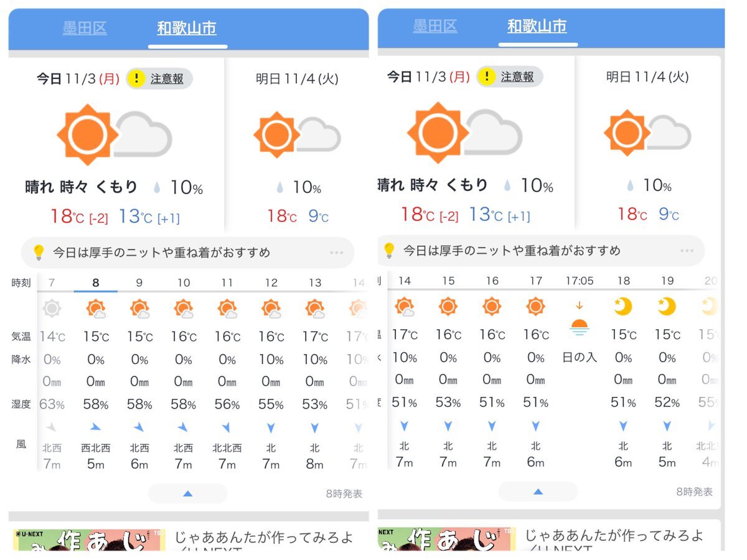The image size is (747, 560).
Task: Tap the partly cloudy icon at 8 o'clock
Action: [96, 309]
